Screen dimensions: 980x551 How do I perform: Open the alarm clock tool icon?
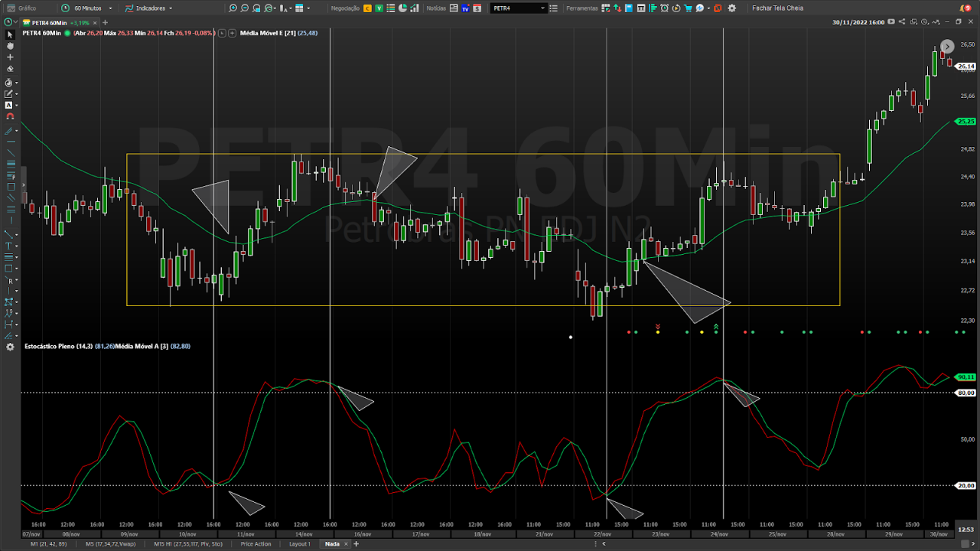(x=665, y=8)
